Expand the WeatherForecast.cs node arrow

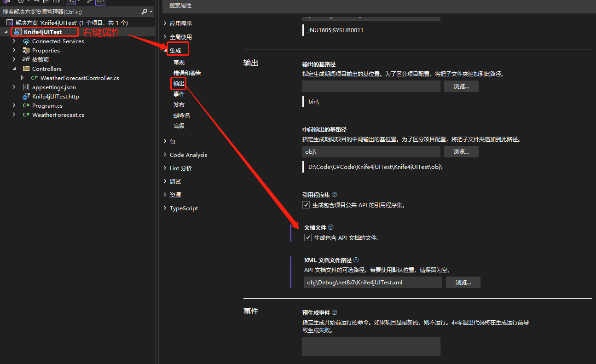coord(14,115)
